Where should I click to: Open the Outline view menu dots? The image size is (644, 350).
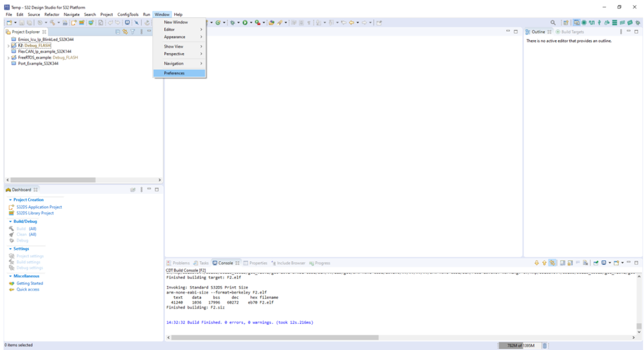[x=621, y=32]
